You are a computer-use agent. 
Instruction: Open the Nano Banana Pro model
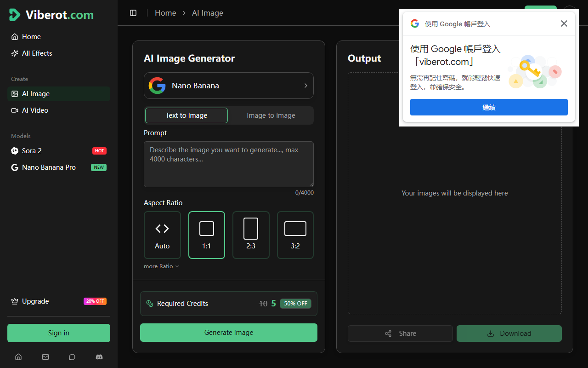(x=59, y=167)
